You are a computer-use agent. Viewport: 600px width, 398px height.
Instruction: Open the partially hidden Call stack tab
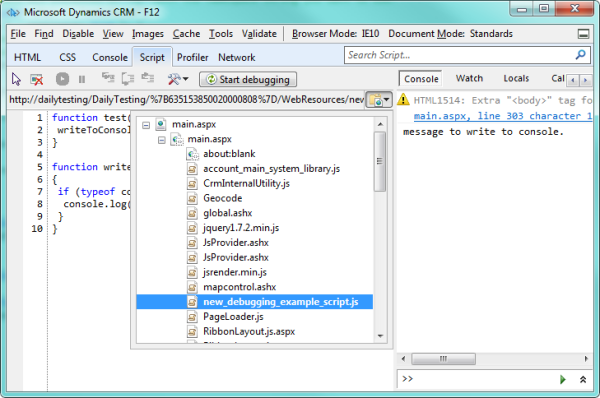[558, 78]
